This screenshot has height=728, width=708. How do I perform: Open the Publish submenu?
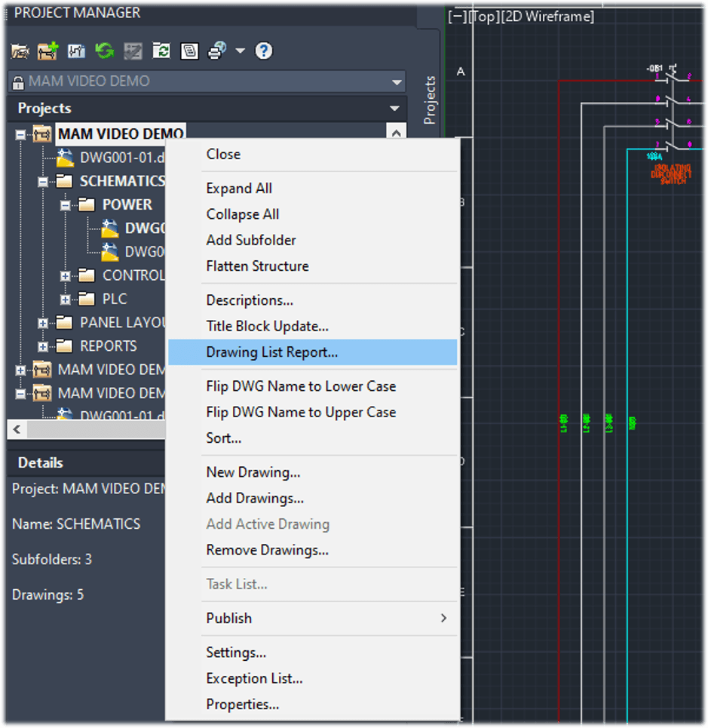[313, 619]
